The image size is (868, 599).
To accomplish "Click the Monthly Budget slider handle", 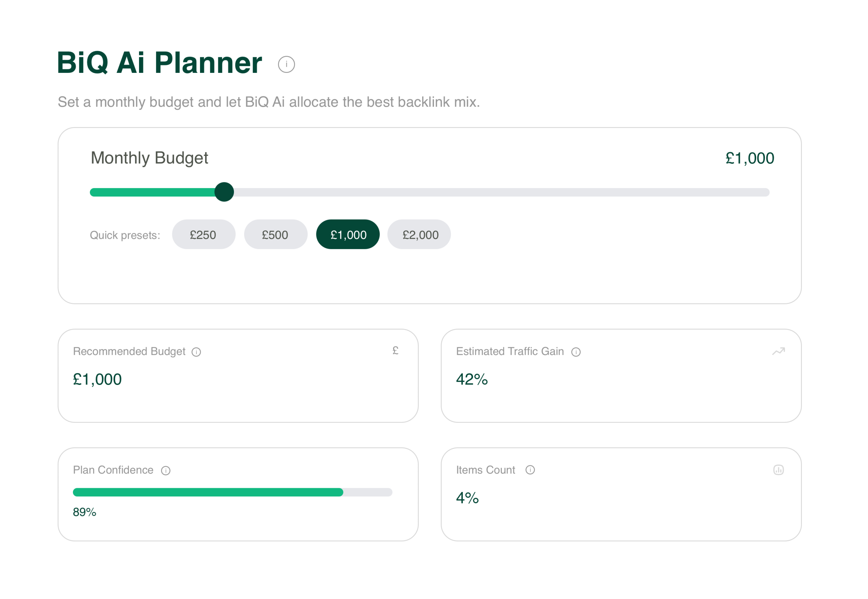I will point(224,192).
